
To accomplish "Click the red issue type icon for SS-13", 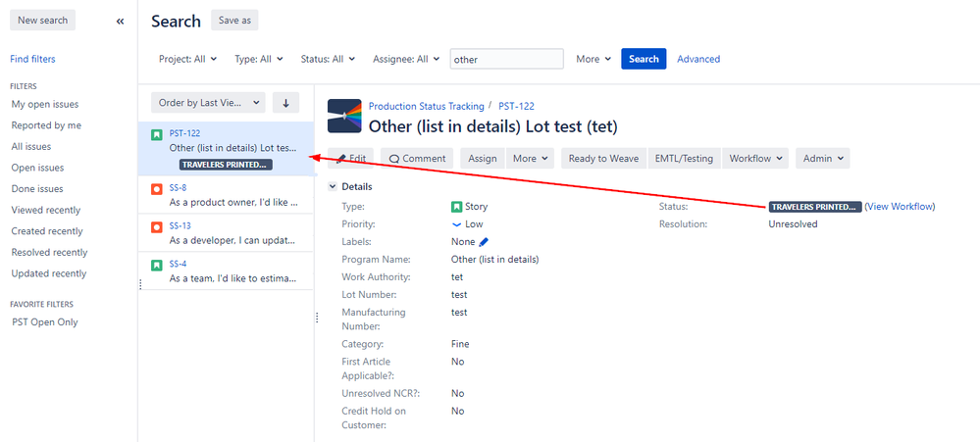I will click(x=157, y=226).
